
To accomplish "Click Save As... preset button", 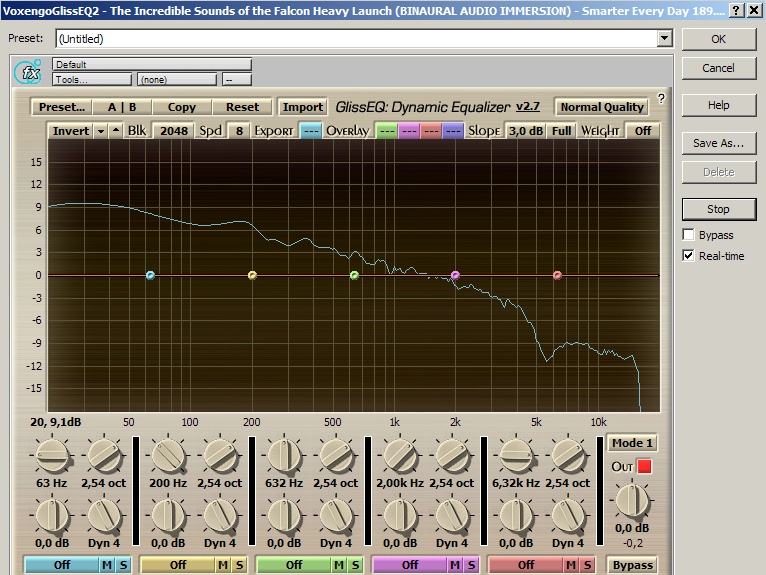I will [719, 143].
